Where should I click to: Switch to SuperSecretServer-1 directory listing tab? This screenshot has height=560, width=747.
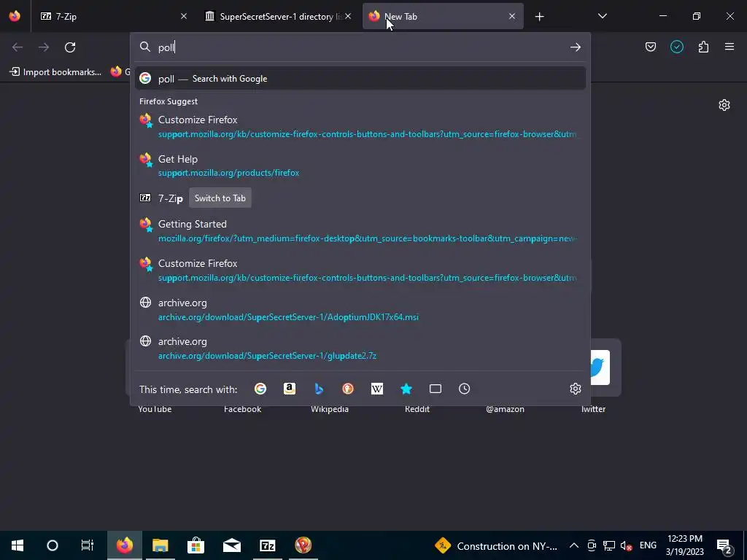click(x=278, y=16)
